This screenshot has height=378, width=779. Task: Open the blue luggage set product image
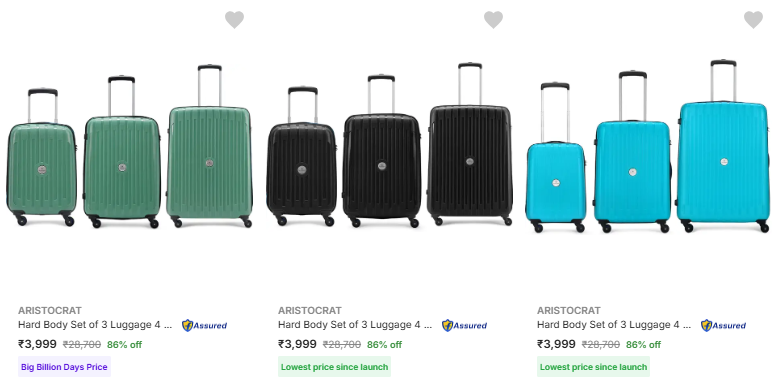(x=648, y=147)
